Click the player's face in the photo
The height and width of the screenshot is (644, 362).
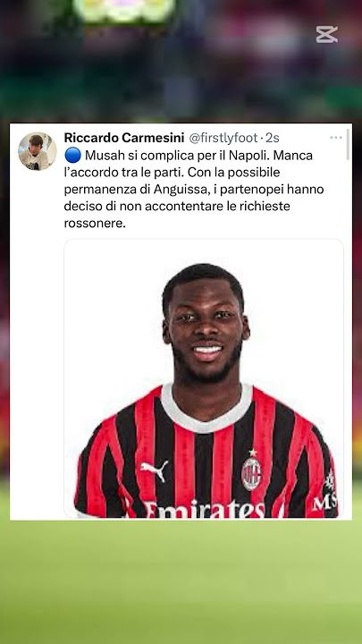point(206,328)
